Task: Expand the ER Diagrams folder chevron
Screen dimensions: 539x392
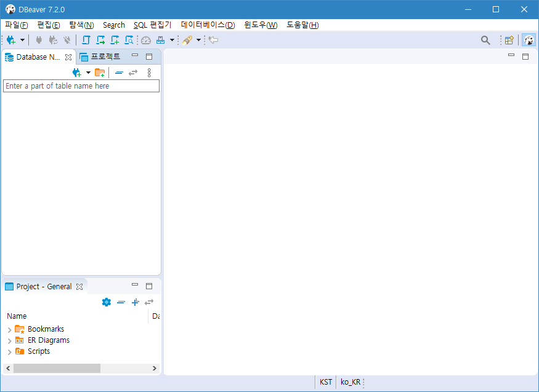Action: point(10,341)
